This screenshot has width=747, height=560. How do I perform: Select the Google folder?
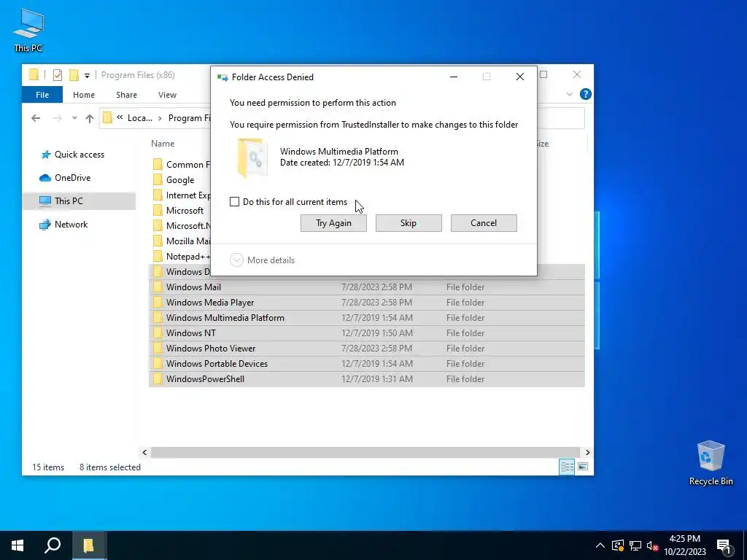[x=180, y=180]
